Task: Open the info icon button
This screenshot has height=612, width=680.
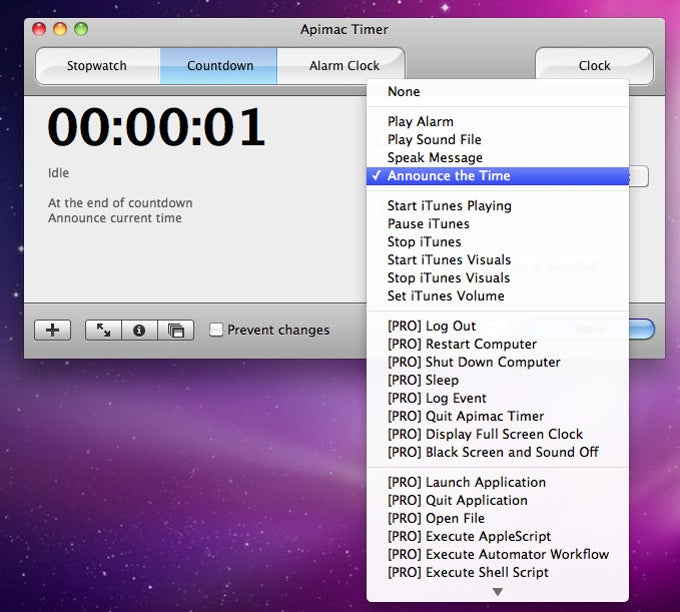Action: pos(139,330)
